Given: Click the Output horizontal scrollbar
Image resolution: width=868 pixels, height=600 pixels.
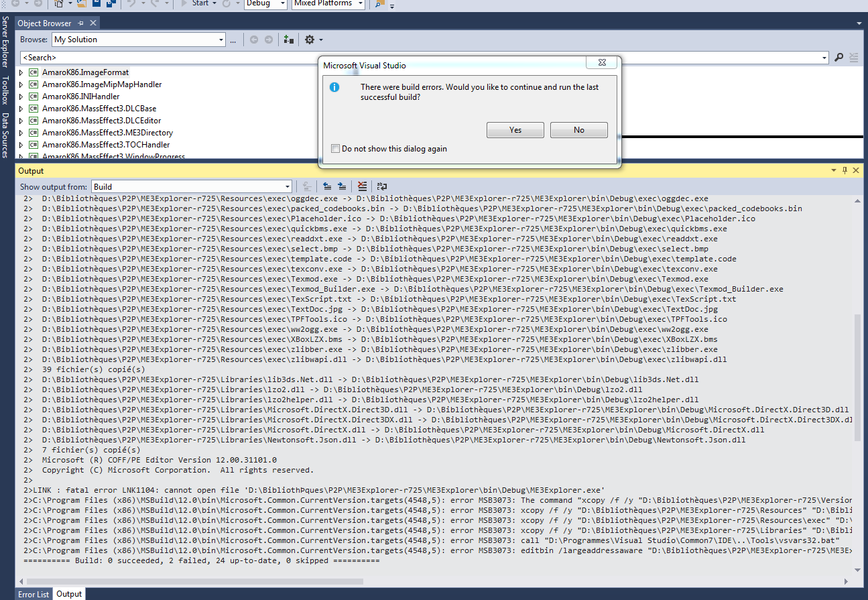Looking at the screenshot, I should [196, 581].
